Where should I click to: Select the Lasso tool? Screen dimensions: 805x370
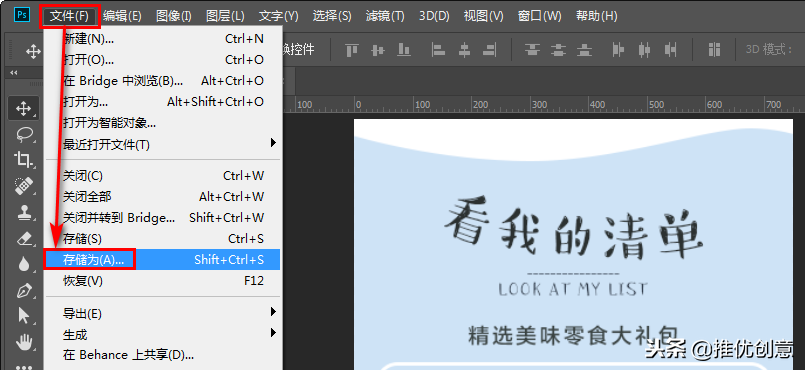coord(24,135)
